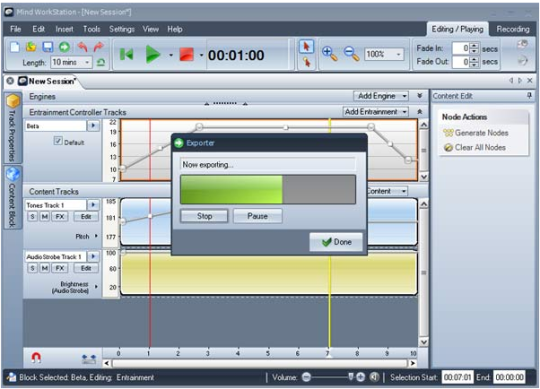Expand the play button options arrow

tap(171, 55)
